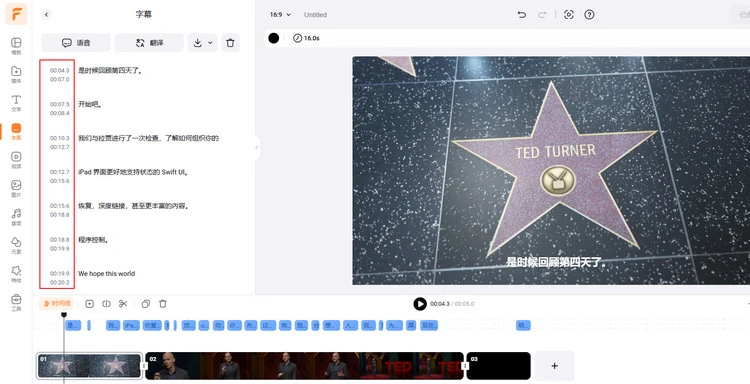Edit the Untitled project name

pos(315,15)
